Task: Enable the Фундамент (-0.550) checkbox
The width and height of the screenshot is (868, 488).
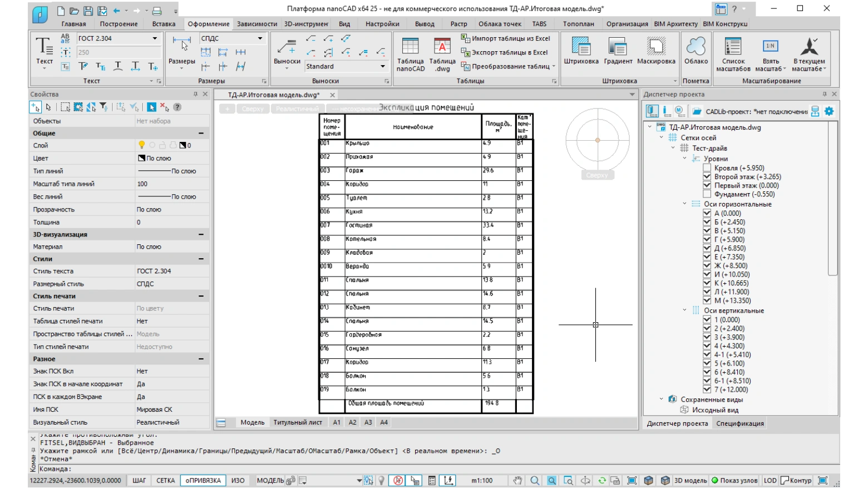Action: pyautogui.click(x=707, y=194)
